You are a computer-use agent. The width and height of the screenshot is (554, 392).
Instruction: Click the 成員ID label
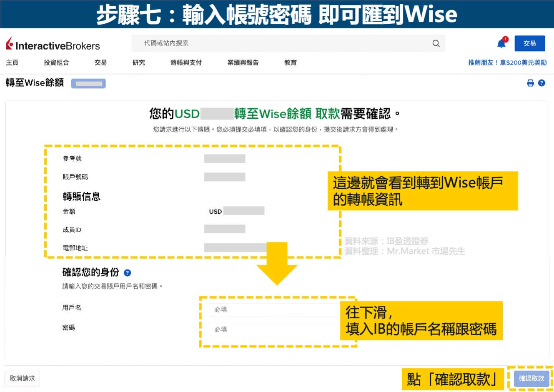pos(72,230)
